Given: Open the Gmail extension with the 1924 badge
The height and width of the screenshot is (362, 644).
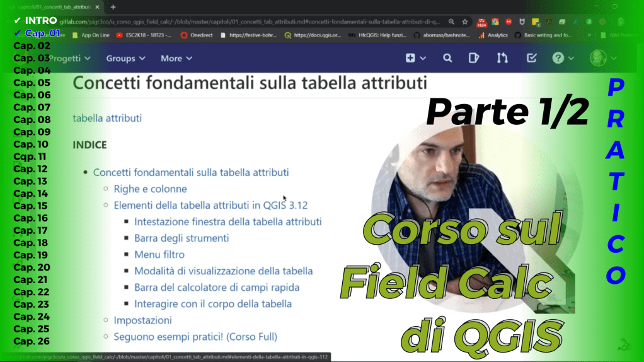Looking at the screenshot, I should point(481,22).
